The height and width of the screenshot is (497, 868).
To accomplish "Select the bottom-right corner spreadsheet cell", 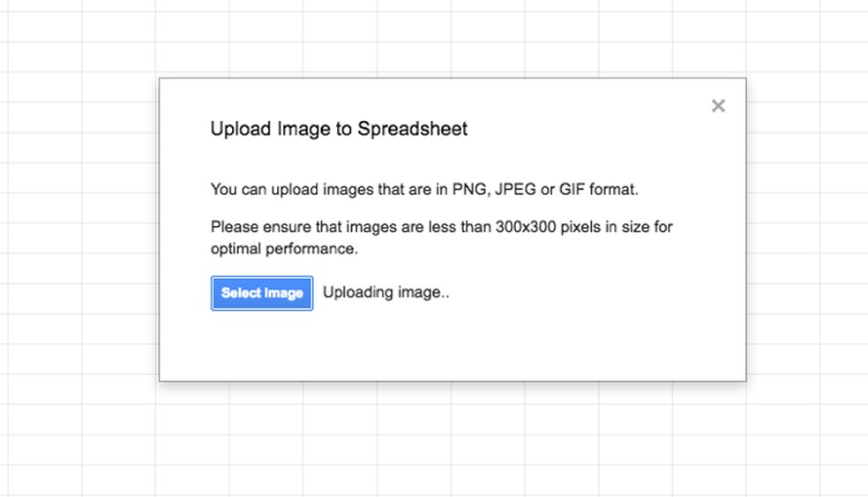I will tap(842, 481).
